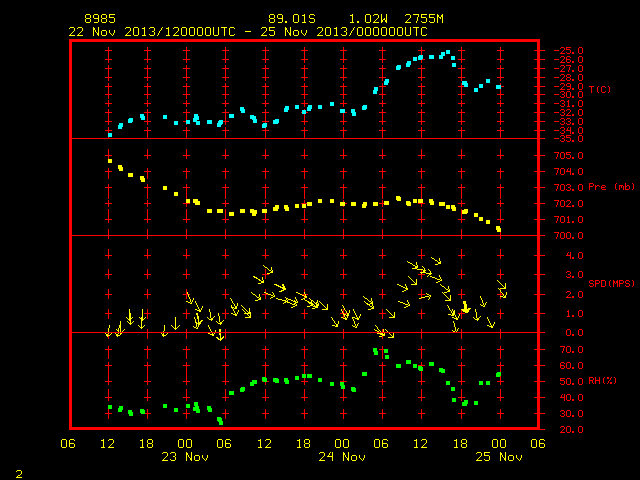The width and height of the screenshot is (640, 480).
Task: Click the 2755M elevation text
Action: coord(424,19)
